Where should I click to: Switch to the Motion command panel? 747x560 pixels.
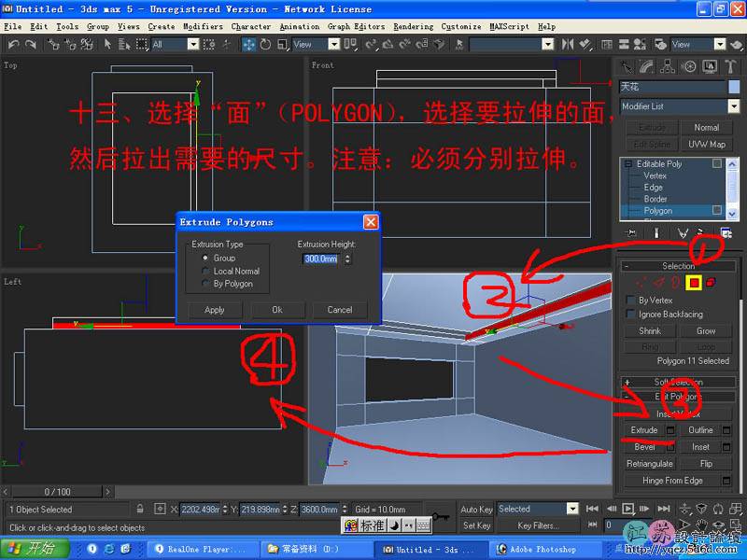pyautogui.click(x=688, y=66)
